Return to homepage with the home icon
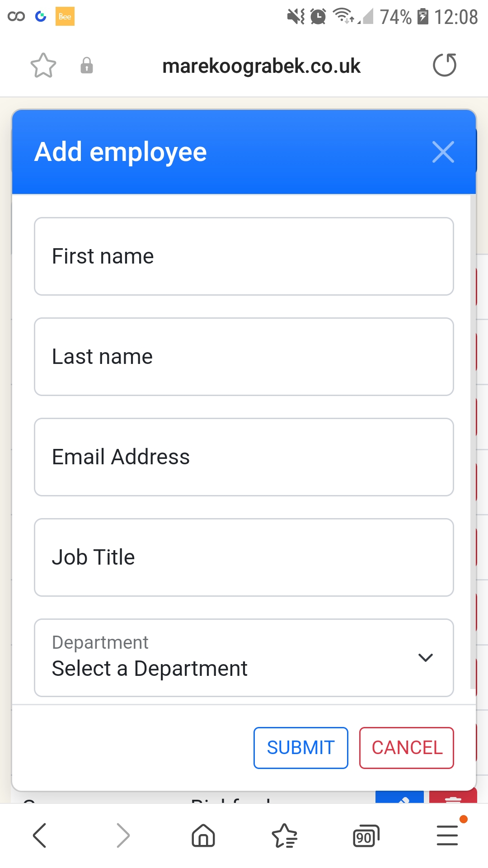Image resolution: width=488 pixels, height=868 pixels. 202,835
